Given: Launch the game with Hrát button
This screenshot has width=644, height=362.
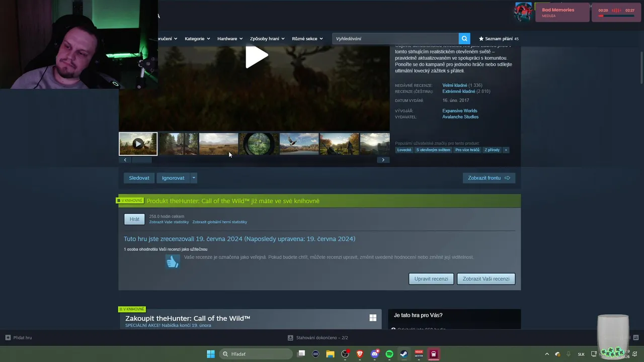Looking at the screenshot, I should tap(134, 219).
